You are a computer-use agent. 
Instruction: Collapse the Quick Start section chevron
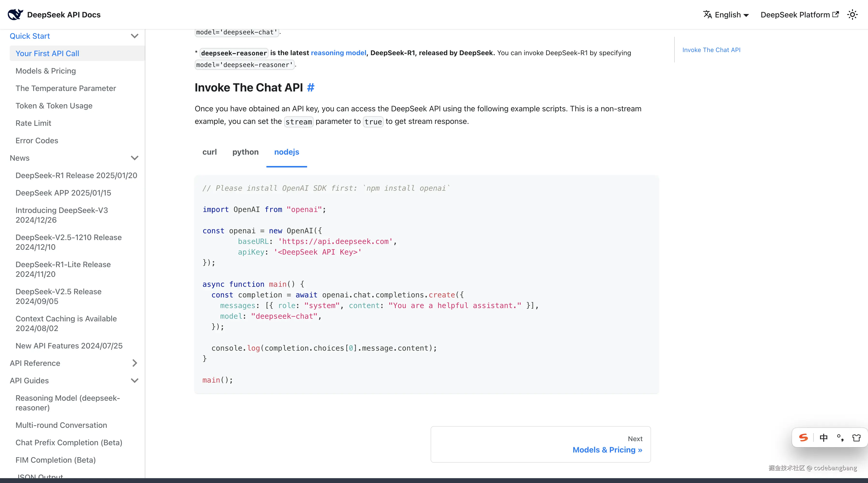tap(134, 36)
